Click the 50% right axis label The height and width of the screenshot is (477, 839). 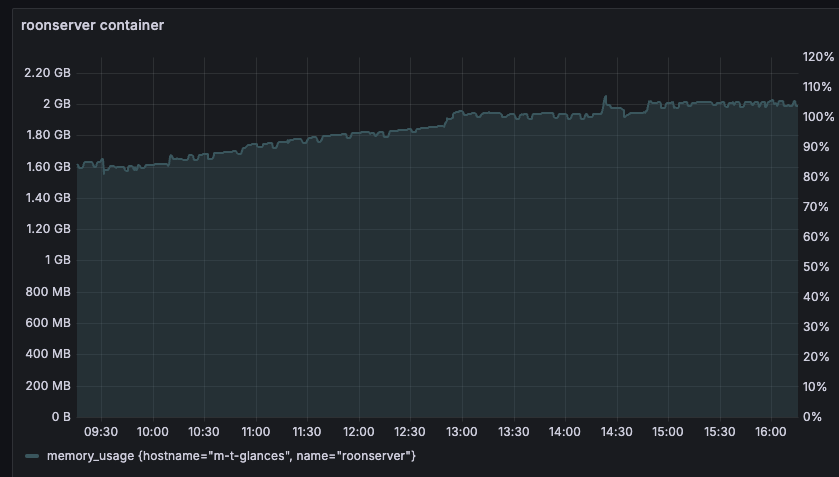[816, 267]
